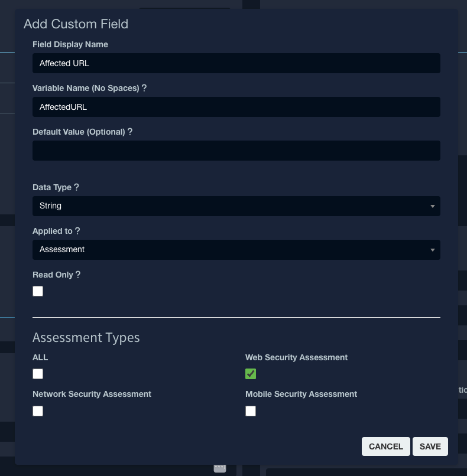The height and width of the screenshot is (476, 467).
Task: Open the Assessment applied-to dropdown
Action: pos(236,250)
